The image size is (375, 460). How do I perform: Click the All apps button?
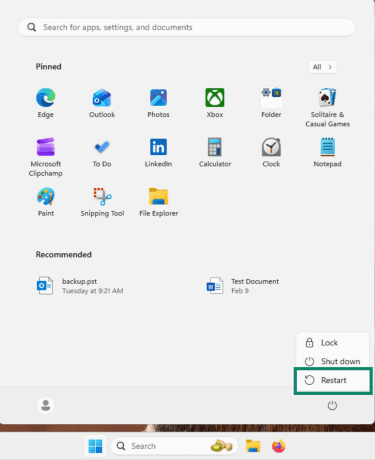point(322,67)
